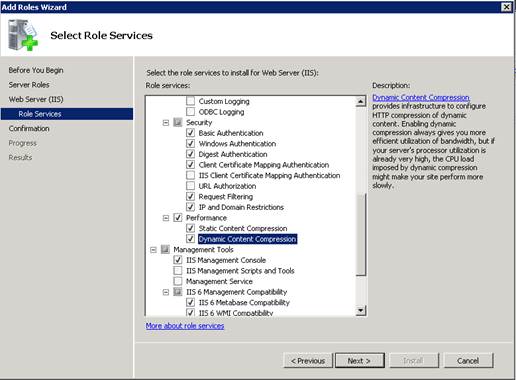
Task: Select the Role Services step
Action: 67,114
